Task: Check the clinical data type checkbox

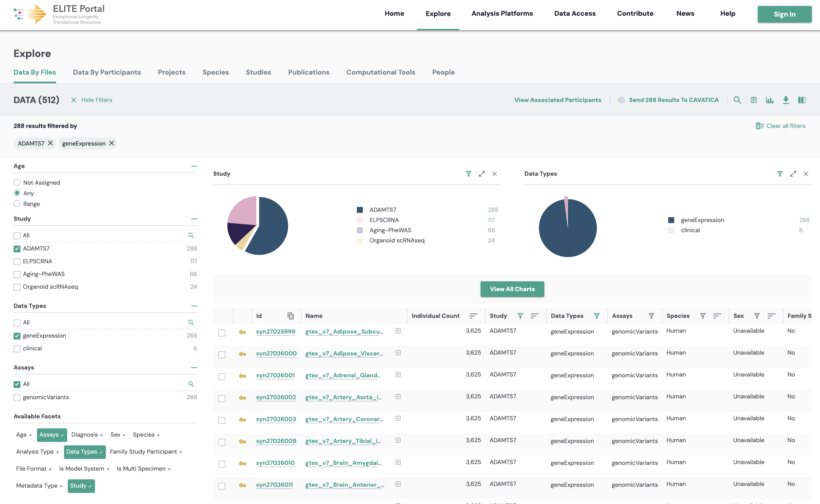Action: pyautogui.click(x=17, y=349)
